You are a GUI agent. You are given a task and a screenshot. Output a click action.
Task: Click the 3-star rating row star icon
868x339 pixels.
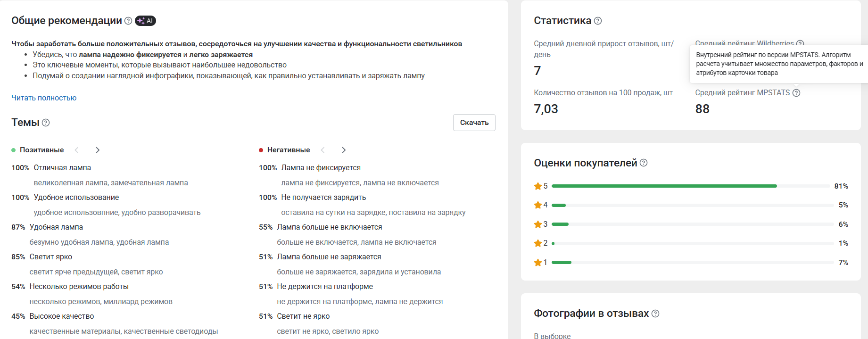[537, 224]
